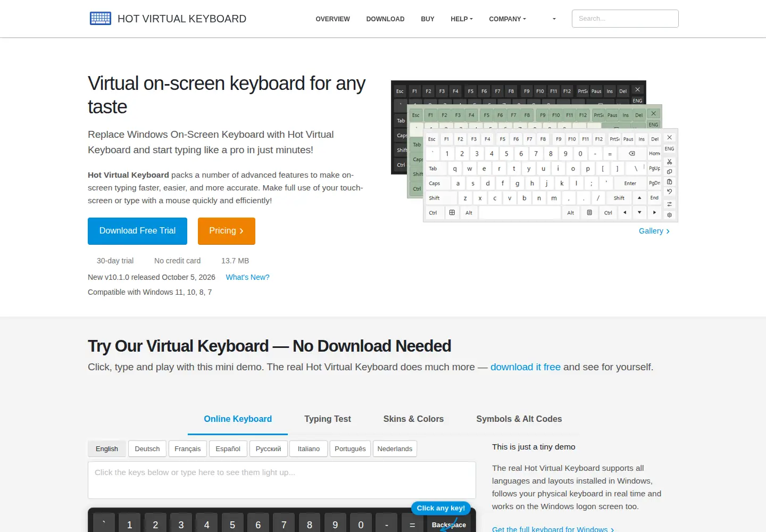The image size is (766, 532).
Task: Tap the 1 key on the demo keyboard
Action: (x=129, y=523)
